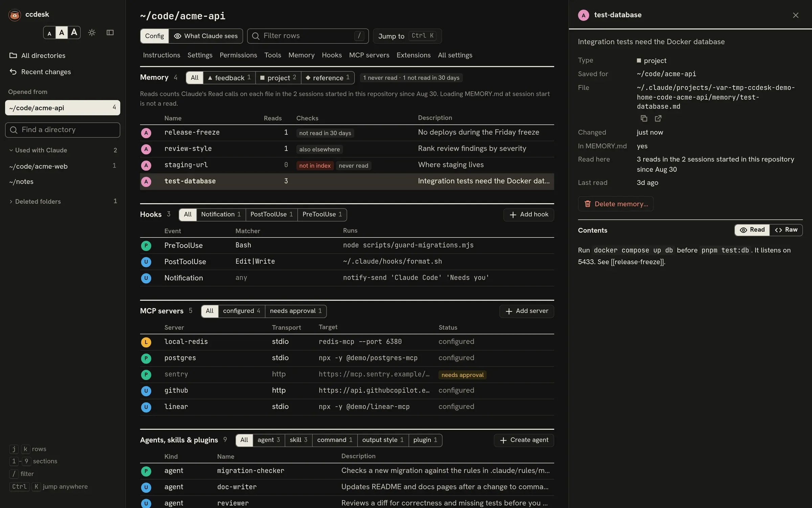
Task: Click the L badge on local-redis row
Action: pyautogui.click(x=146, y=342)
